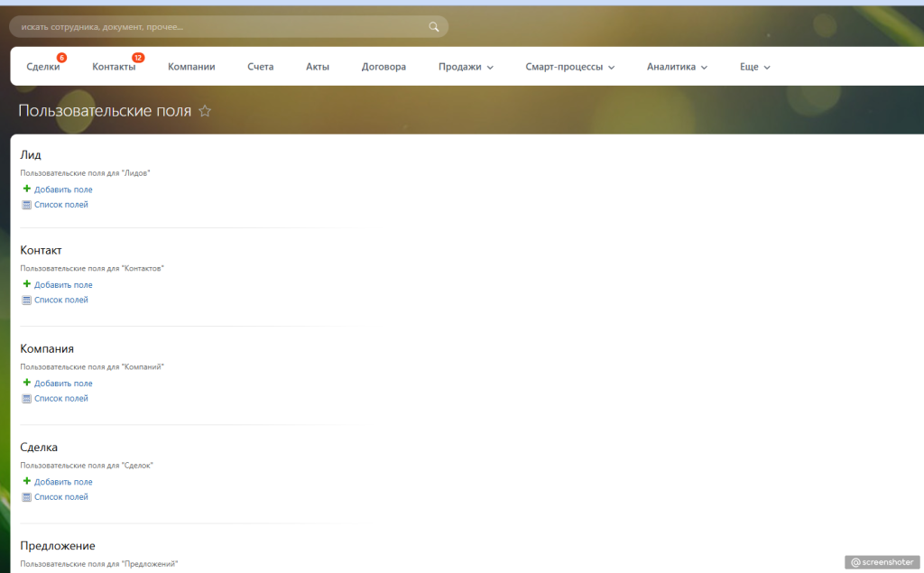Open the Сделки tab

pyautogui.click(x=43, y=67)
